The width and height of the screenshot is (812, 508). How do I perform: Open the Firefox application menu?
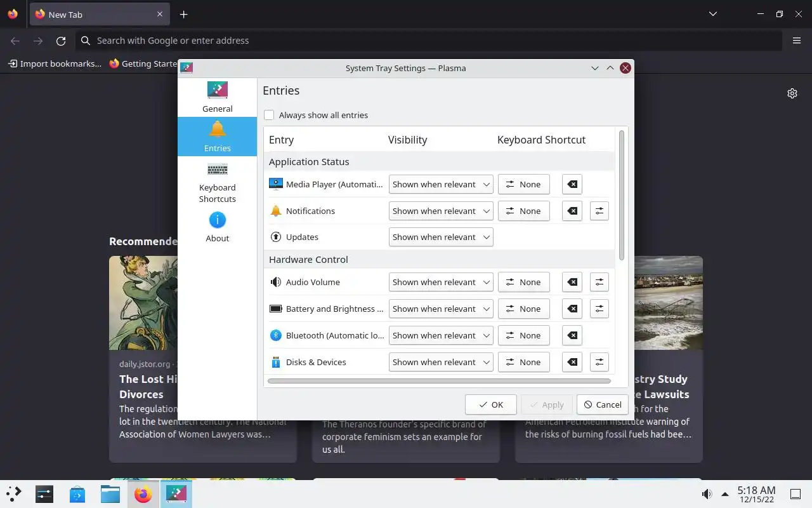point(797,41)
